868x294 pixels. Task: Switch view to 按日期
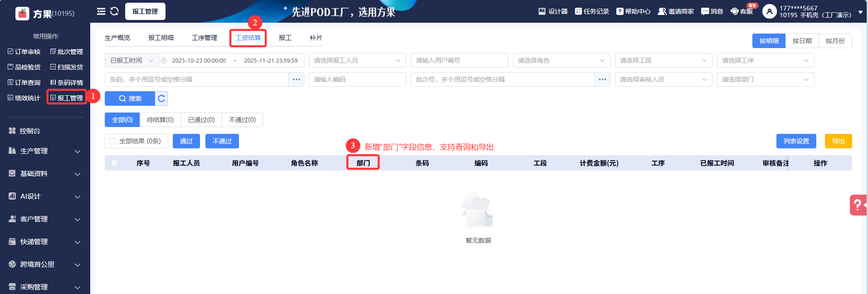[x=802, y=41]
